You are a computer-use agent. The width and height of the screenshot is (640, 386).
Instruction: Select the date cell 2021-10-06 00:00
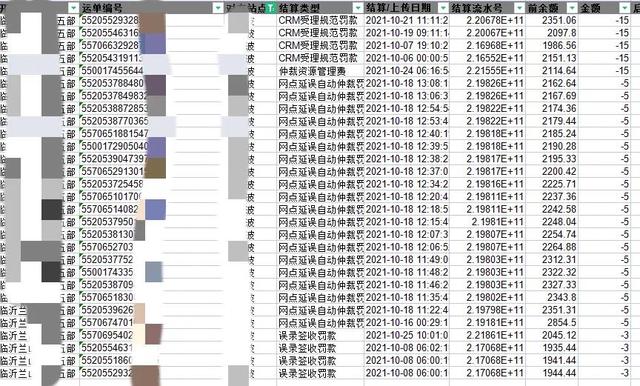coord(407,58)
